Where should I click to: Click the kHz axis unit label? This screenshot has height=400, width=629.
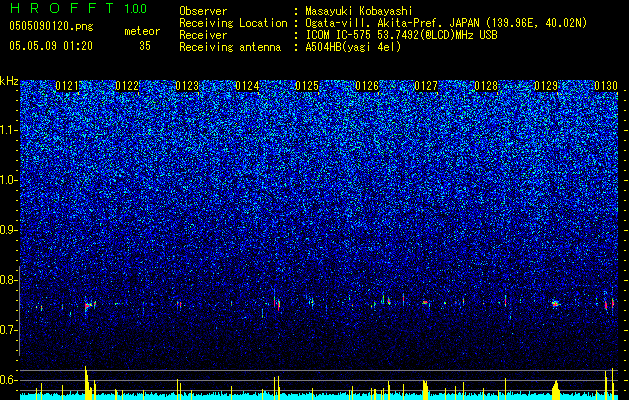(x=9, y=81)
